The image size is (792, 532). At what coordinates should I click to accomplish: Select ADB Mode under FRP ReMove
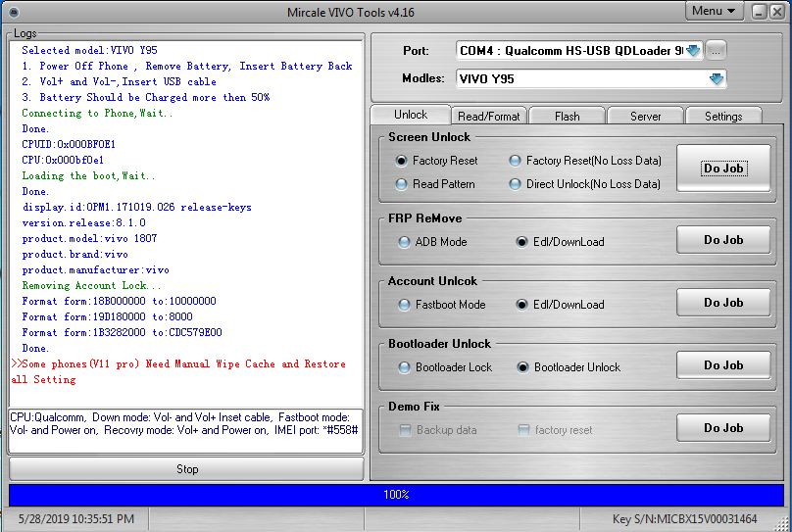tap(432, 242)
